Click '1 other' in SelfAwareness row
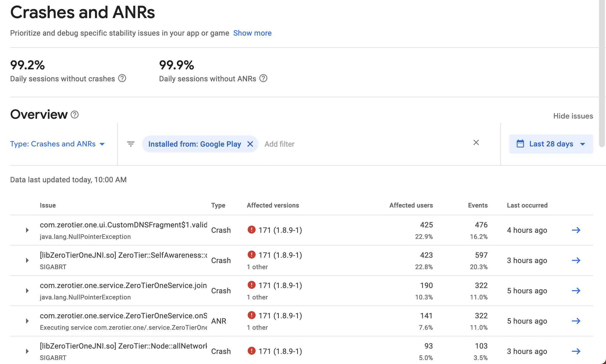The image size is (606, 364). coord(257,267)
